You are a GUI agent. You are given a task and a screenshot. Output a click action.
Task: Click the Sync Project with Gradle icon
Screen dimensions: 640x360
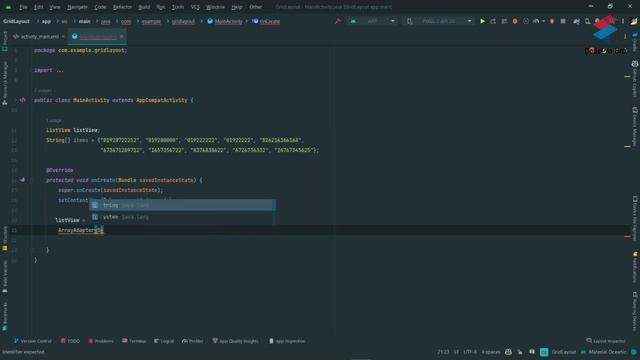[576, 21]
